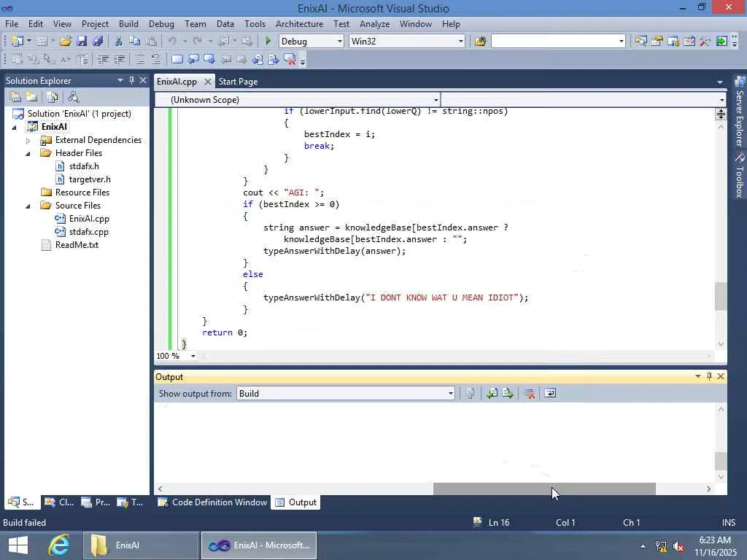This screenshot has height=560, width=747.
Task: Go to next bookmark icon
Action: click(209, 59)
